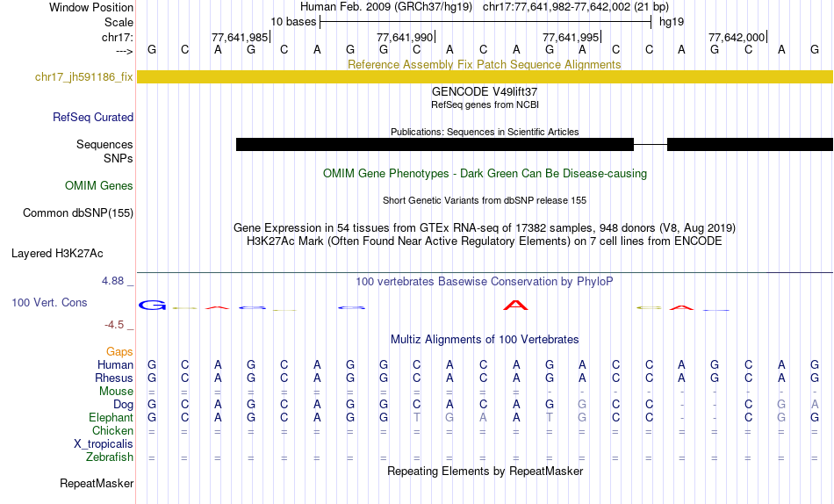834x504 pixels.
Task: Click the ---> strand direction arrow
Action: click(124, 51)
